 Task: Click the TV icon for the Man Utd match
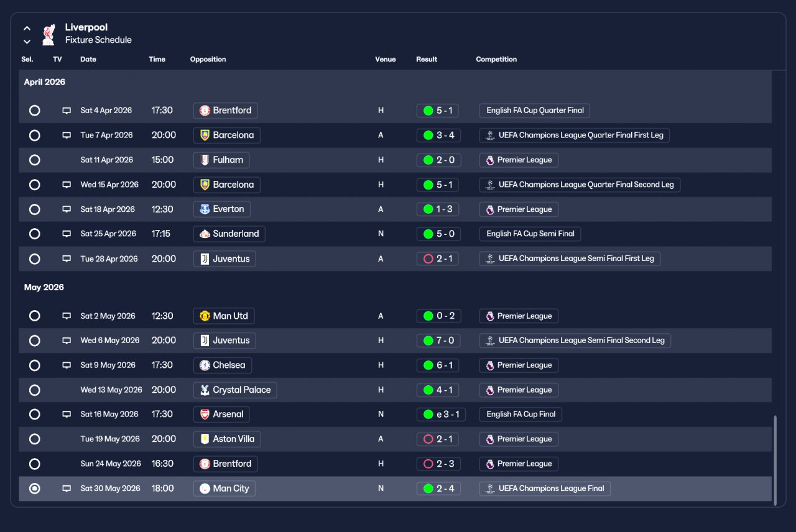click(x=67, y=316)
